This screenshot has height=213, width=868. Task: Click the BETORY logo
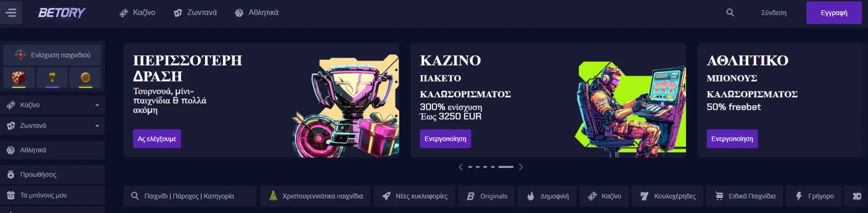click(61, 13)
